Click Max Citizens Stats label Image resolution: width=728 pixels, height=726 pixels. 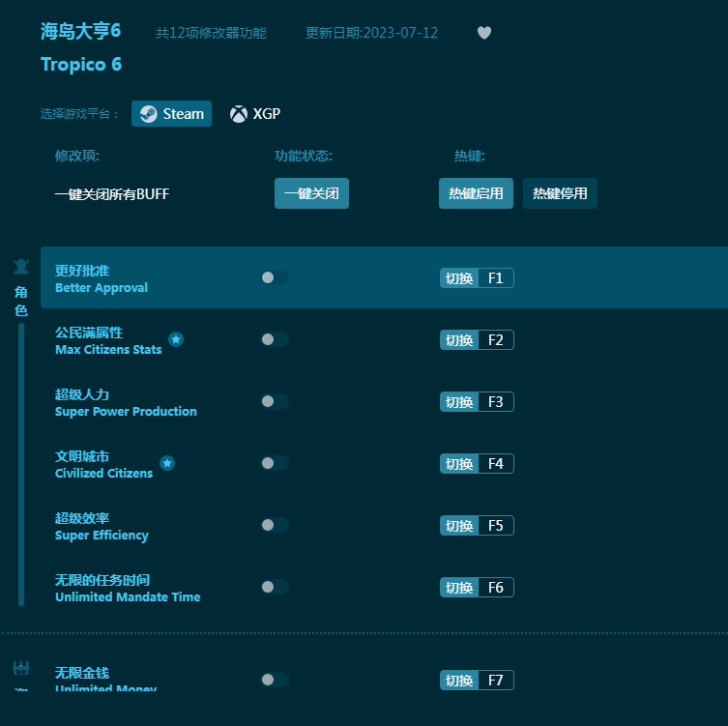tap(108, 350)
